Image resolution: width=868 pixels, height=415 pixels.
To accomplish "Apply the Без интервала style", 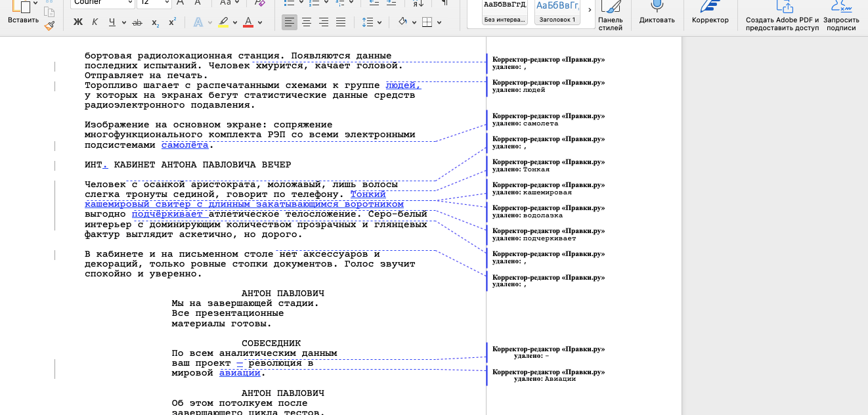I will pyautogui.click(x=505, y=12).
